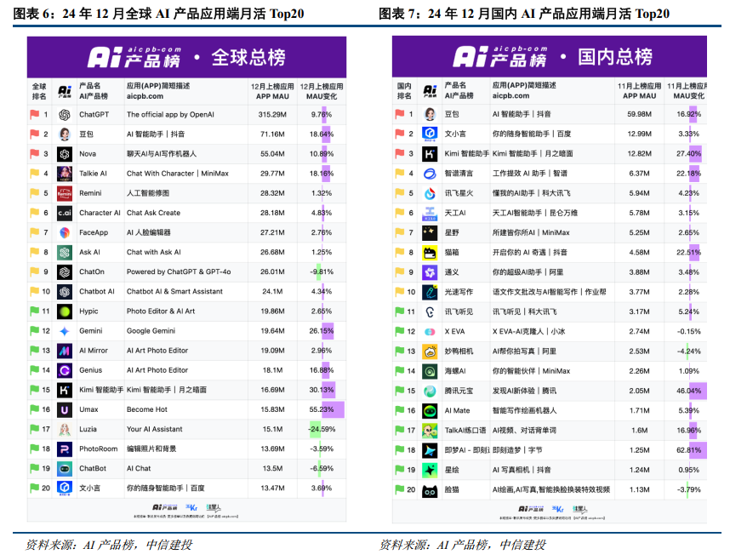
Task: Select the description "Chat Ask Create"
Action: (153, 213)
